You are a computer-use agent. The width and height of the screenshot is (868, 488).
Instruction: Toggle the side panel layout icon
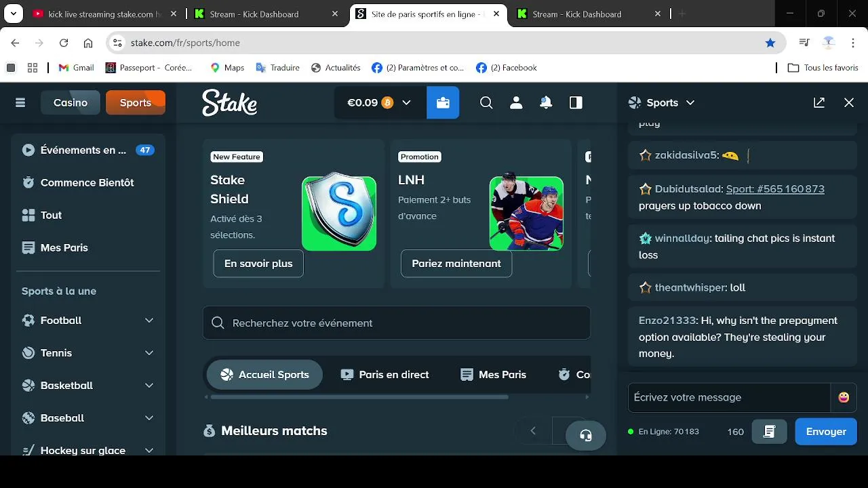coord(576,102)
